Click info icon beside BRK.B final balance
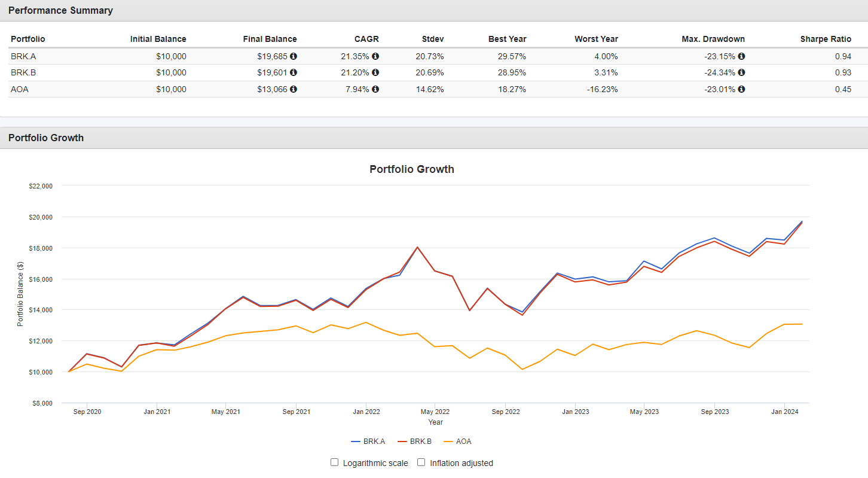The image size is (868, 478). pos(294,72)
